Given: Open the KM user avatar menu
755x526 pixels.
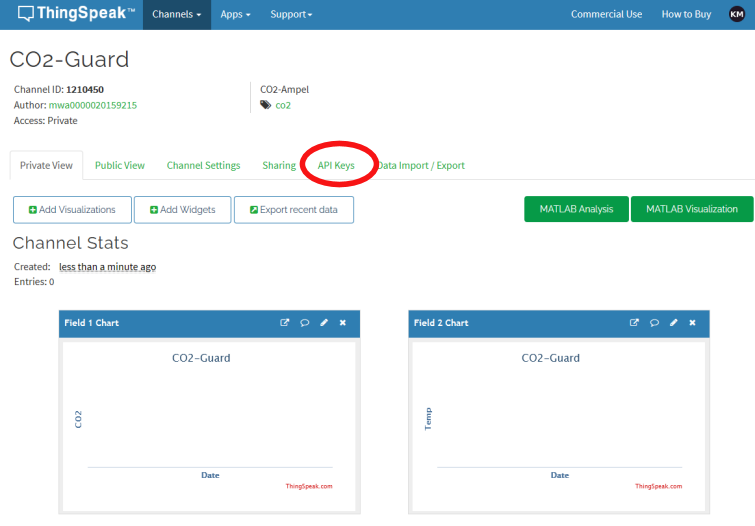Looking at the screenshot, I should click(736, 14).
